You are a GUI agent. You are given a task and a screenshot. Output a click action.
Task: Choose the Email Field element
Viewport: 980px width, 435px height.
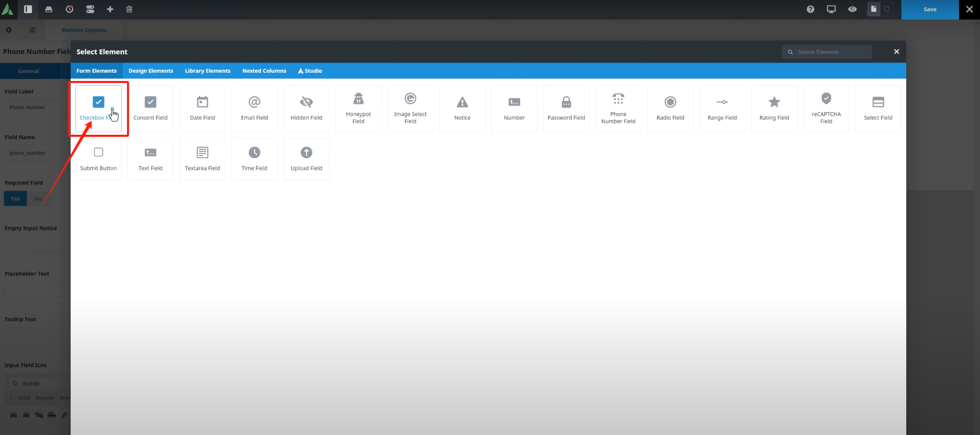(x=254, y=108)
